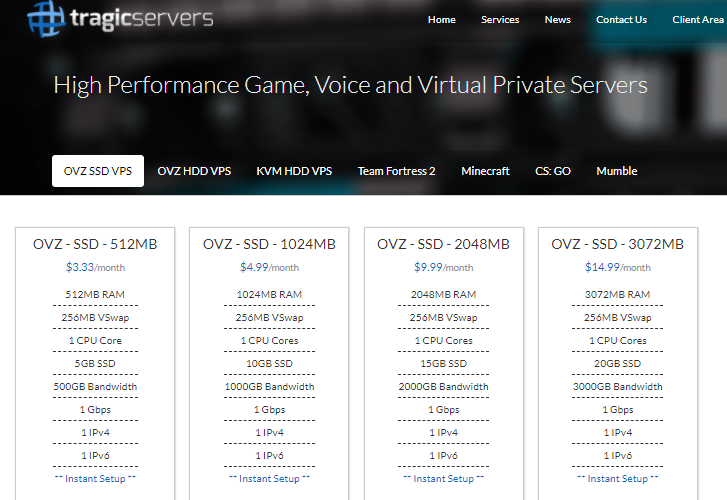Open the Services menu
The image size is (727, 500).
[x=500, y=19]
